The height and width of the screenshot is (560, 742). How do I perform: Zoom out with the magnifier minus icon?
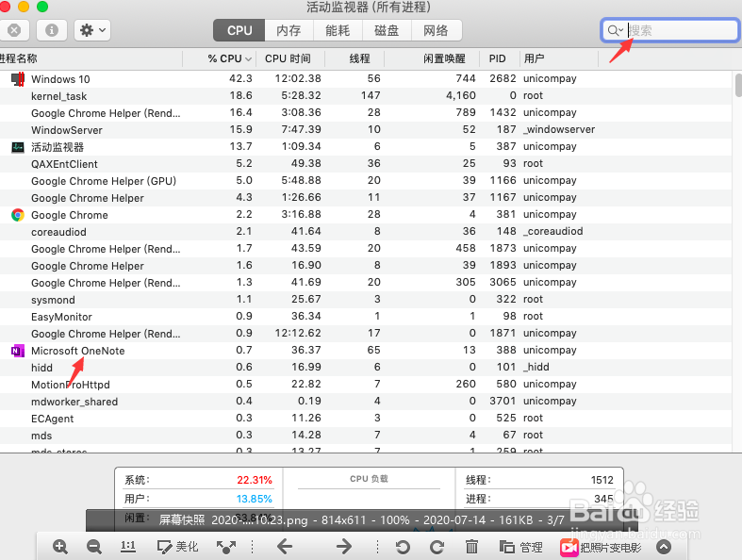pos(94,547)
